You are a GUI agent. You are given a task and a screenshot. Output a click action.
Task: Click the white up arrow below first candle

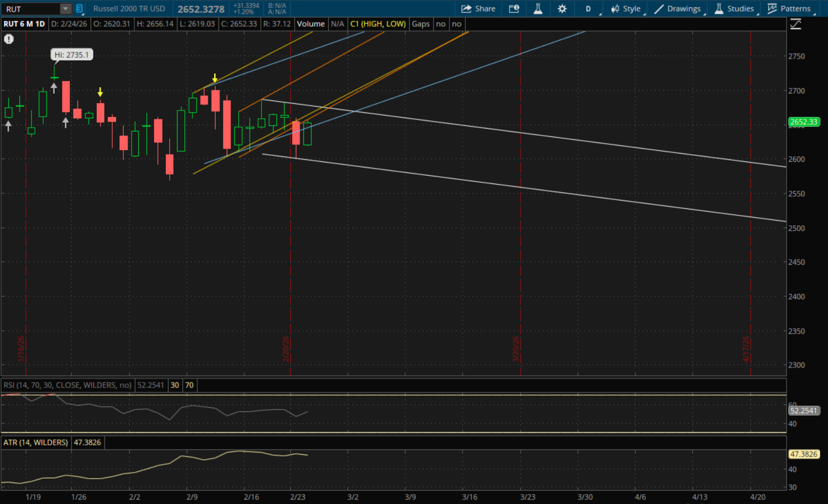click(x=8, y=127)
